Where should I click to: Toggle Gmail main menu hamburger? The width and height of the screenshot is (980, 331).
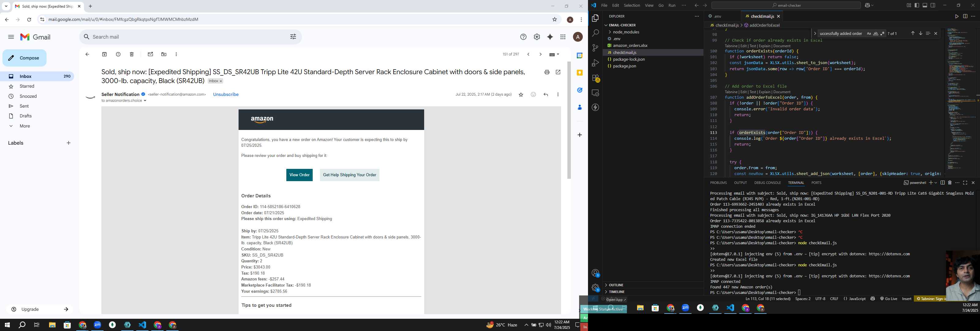(x=11, y=37)
